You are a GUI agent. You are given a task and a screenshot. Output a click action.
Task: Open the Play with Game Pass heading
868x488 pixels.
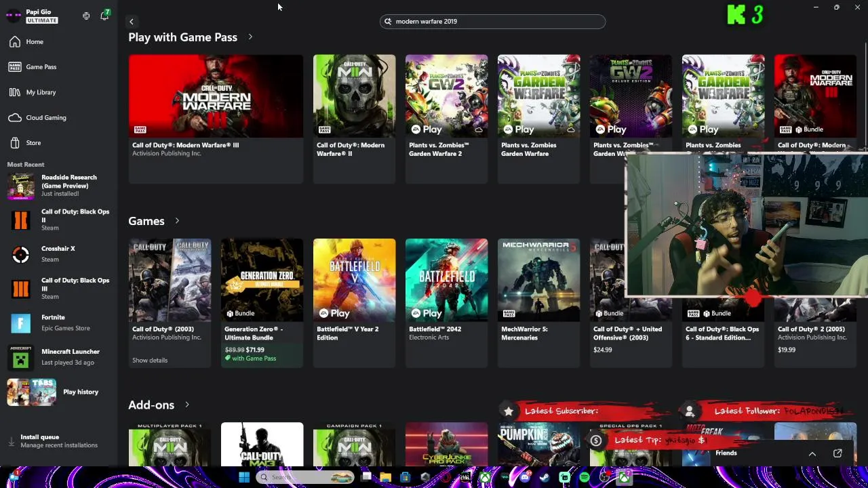pos(182,37)
